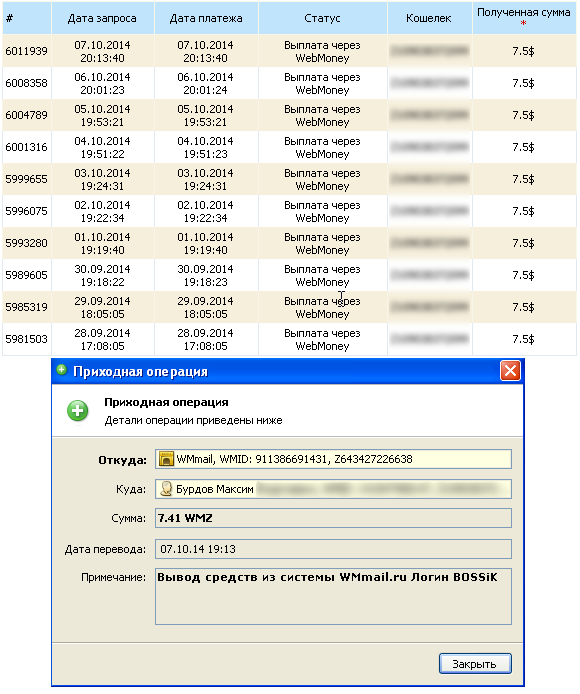
Task: Select payout number 5993280
Action: coord(27,243)
